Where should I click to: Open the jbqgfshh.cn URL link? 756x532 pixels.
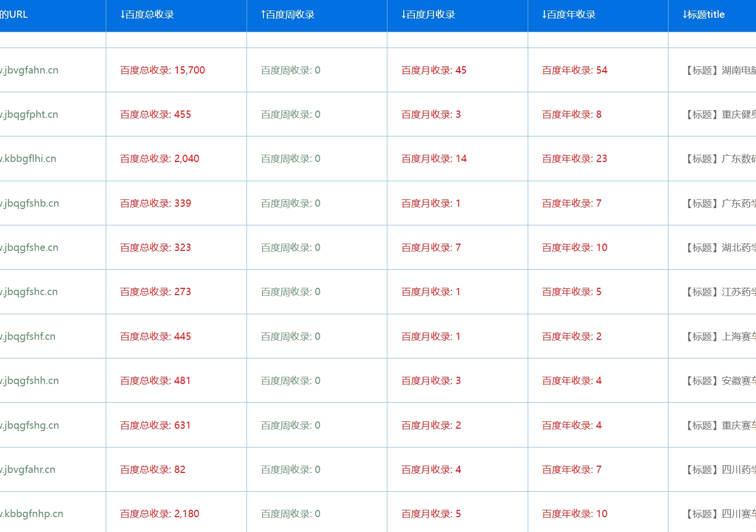(29, 381)
